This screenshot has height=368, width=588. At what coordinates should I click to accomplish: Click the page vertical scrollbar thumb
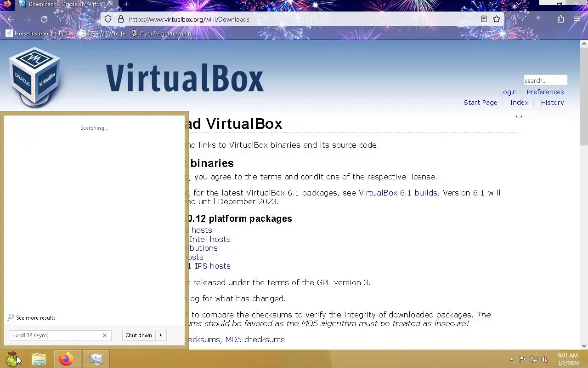(x=584, y=98)
